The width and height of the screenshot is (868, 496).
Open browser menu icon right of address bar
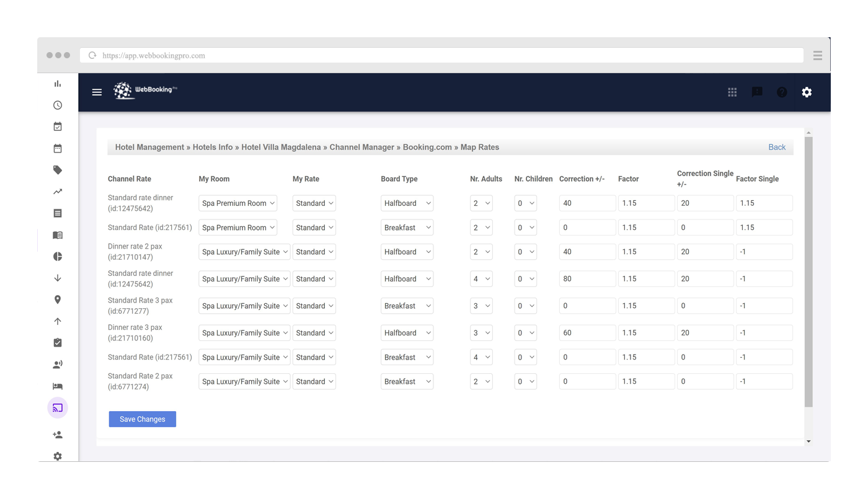pos(818,55)
